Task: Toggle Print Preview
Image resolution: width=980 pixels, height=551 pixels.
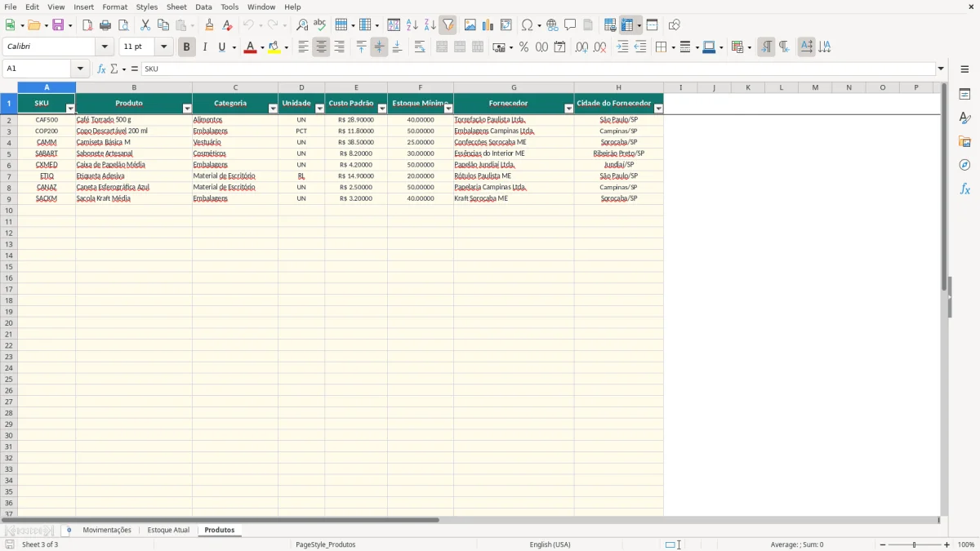Action: [x=123, y=25]
